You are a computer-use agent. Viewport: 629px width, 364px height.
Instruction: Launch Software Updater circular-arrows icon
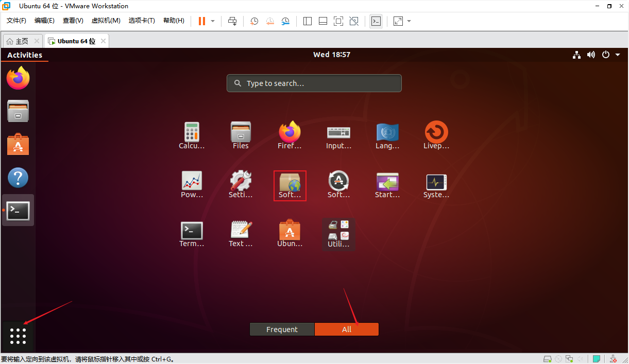(338, 185)
